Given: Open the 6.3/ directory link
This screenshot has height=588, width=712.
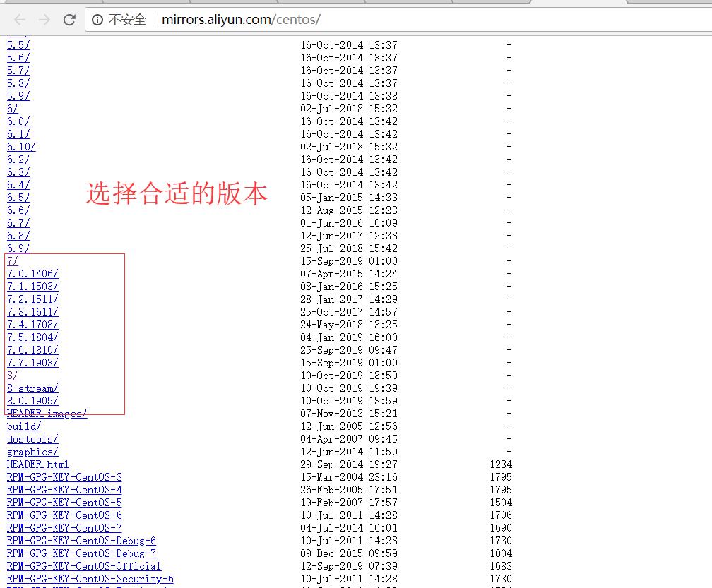Looking at the screenshot, I should [18, 172].
